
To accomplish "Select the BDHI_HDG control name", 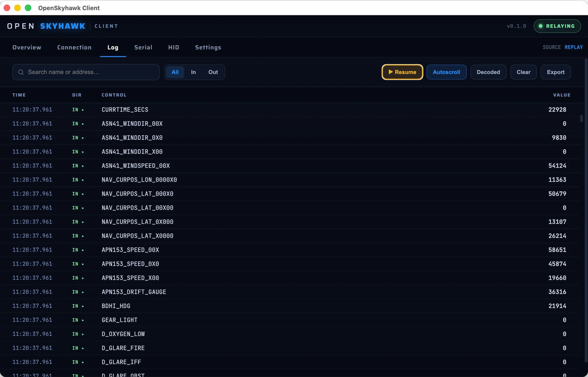I will tap(116, 306).
